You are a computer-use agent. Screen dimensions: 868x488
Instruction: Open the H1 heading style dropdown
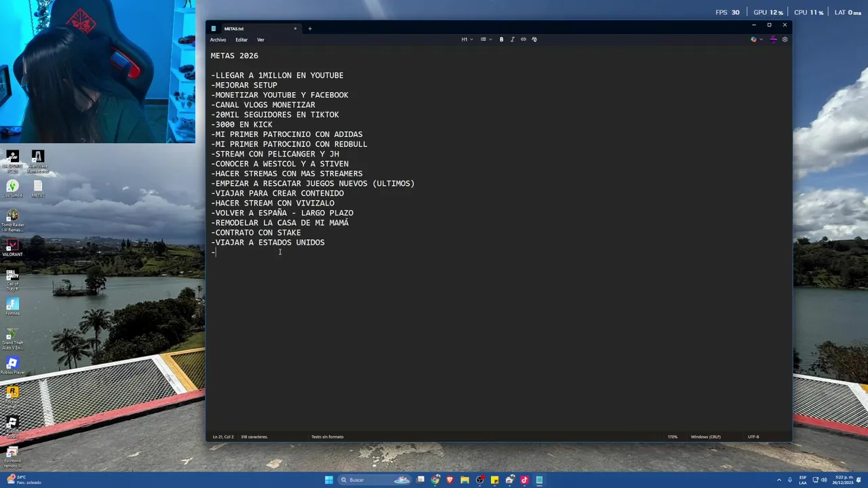point(467,39)
